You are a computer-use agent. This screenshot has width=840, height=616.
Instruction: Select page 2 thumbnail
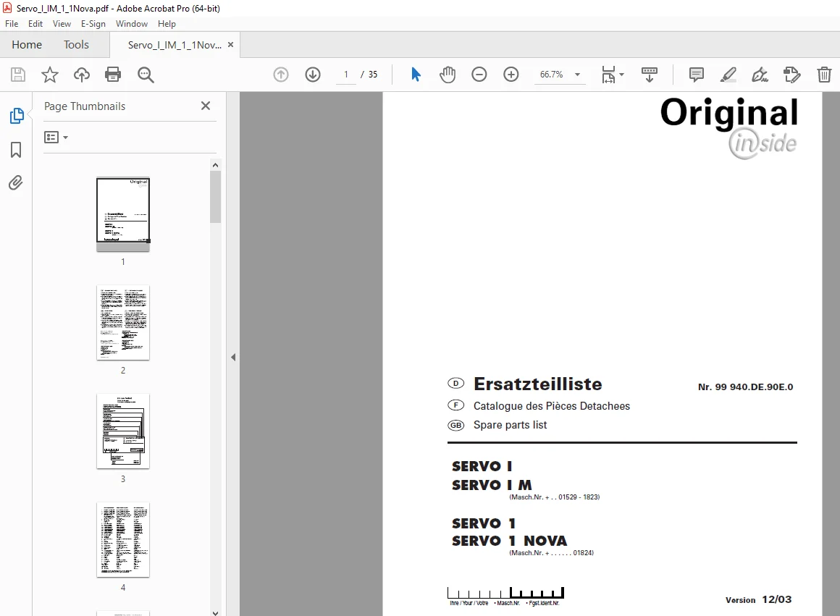(x=122, y=322)
